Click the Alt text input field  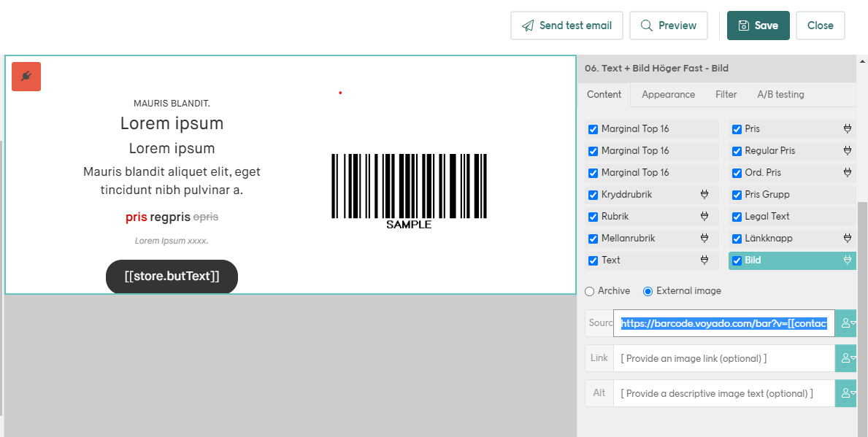723,392
